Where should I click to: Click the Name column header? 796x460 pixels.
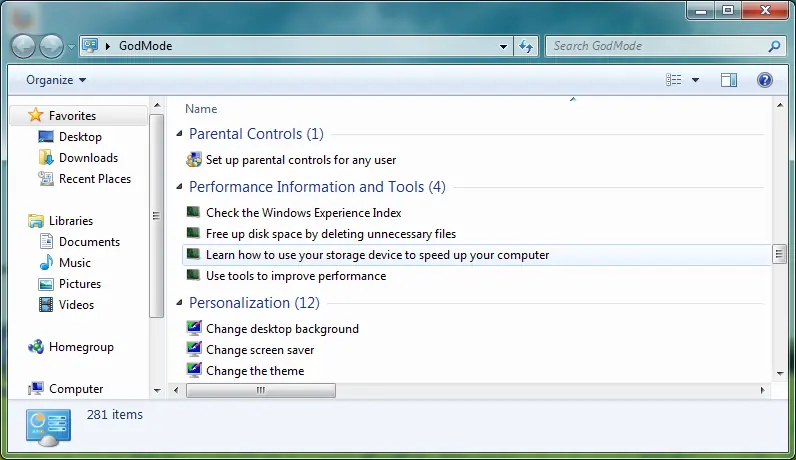click(201, 109)
